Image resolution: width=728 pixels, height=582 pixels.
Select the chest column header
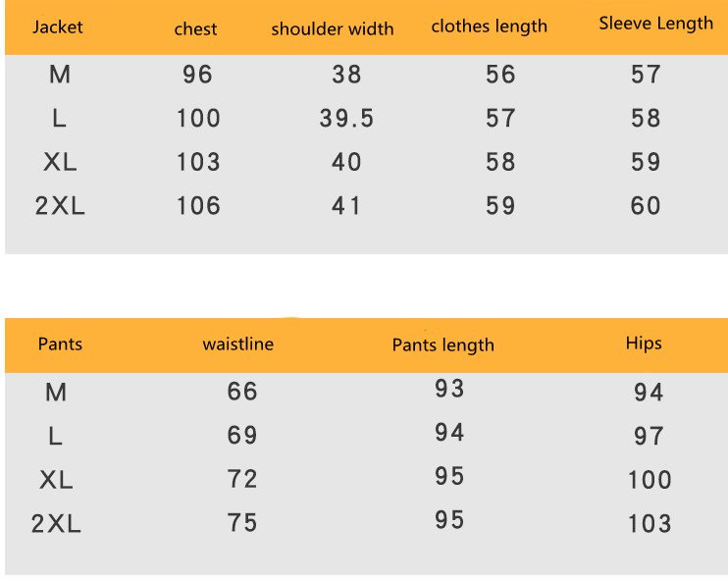195,29
